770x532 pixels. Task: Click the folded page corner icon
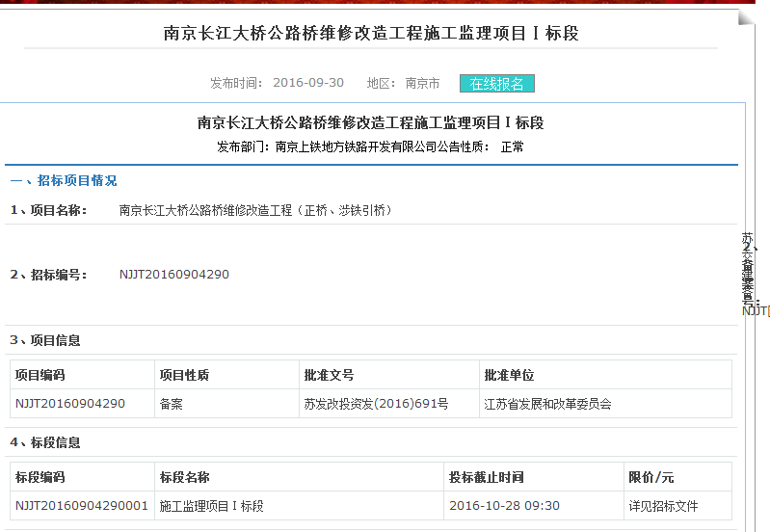coord(745,18)
